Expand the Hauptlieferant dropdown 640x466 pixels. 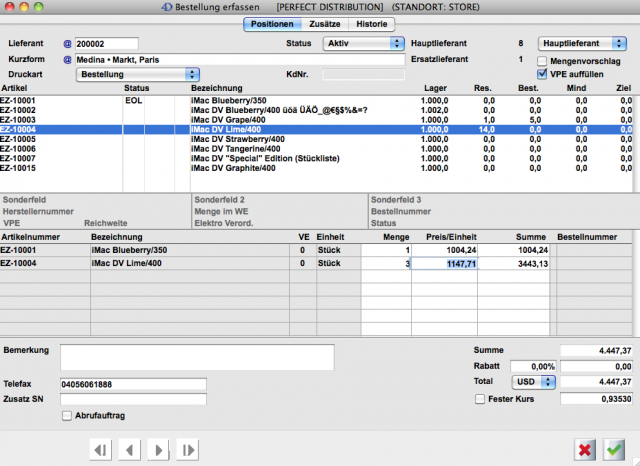582,44
